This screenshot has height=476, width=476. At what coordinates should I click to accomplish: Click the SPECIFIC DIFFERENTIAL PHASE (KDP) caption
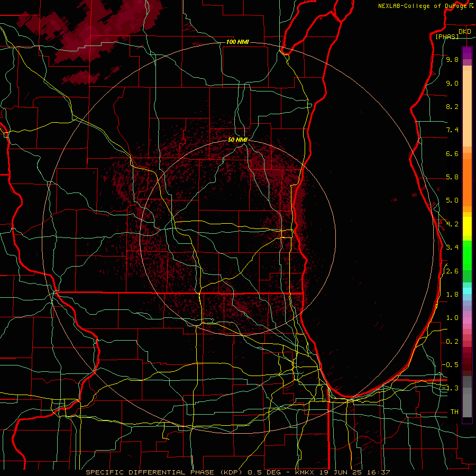(x=164, y=472)
